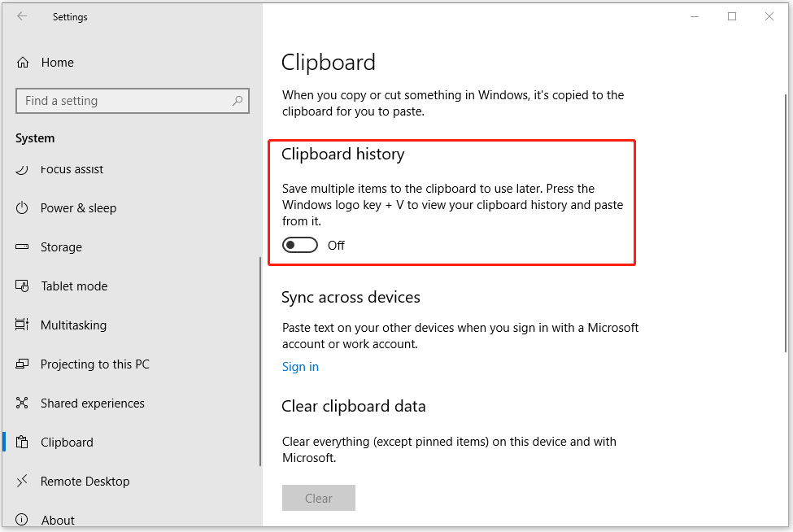This screenshot has width=793, height=532.
Task: Click the Clear clipboard data heading
Action: [x=354, y=406]
